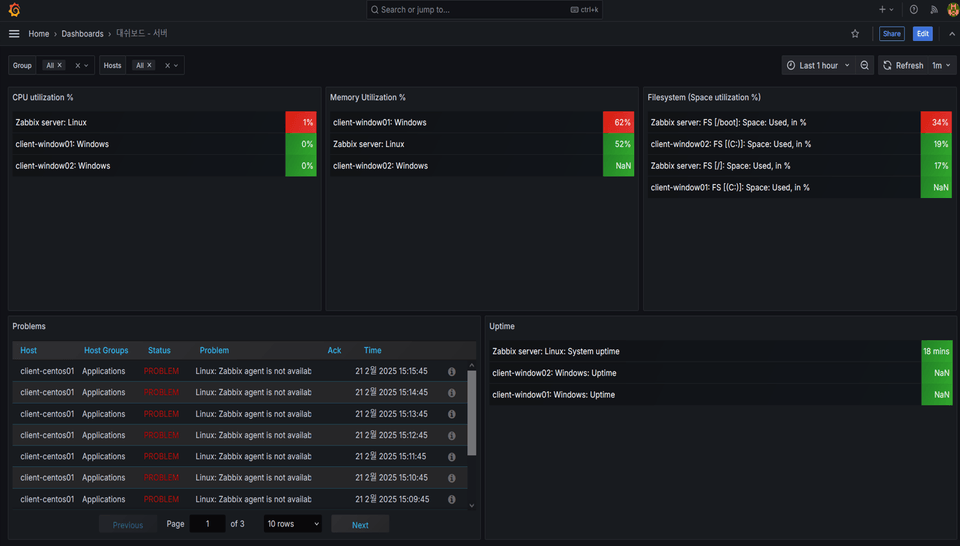The height and width of the screenshot is (546, 960).
Task: Click the Share button
Action: click(891, 34)
